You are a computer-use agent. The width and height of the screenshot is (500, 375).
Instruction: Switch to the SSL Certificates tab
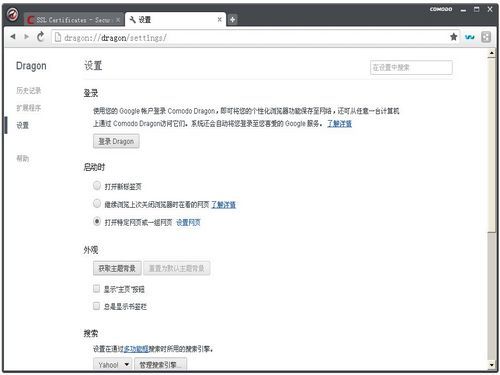73,20
